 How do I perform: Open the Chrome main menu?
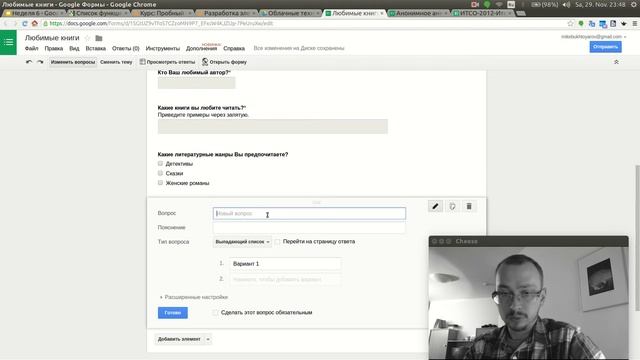[635, 24]
